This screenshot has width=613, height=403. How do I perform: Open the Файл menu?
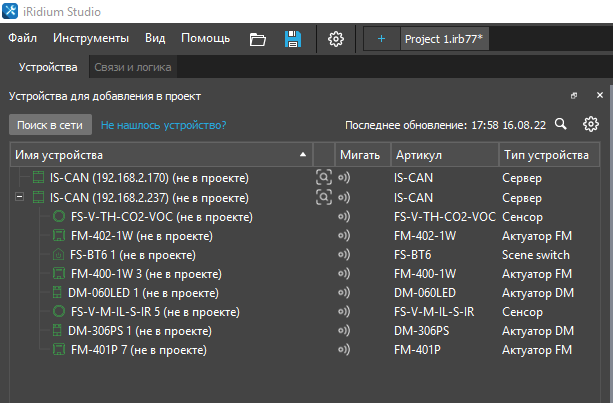23,39
